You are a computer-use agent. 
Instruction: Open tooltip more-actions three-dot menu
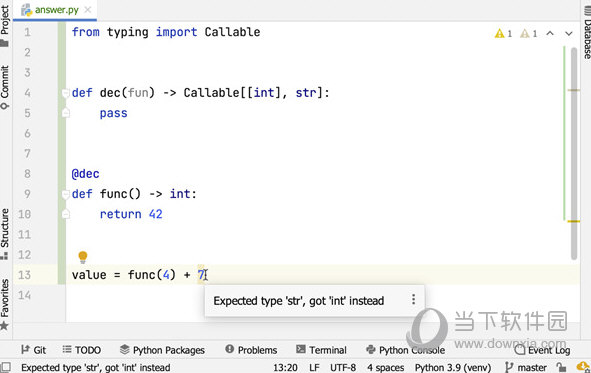[413, 299]
